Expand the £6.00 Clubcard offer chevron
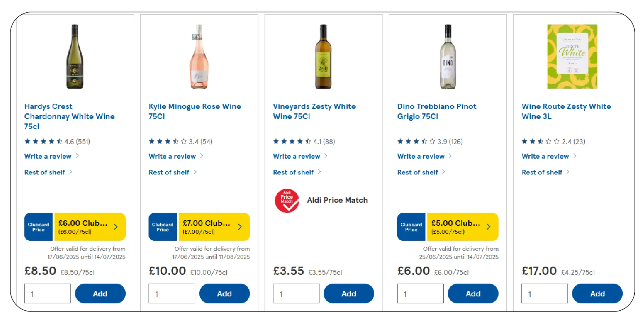Screen dimensions: 644x320 (x=115, y=227)
